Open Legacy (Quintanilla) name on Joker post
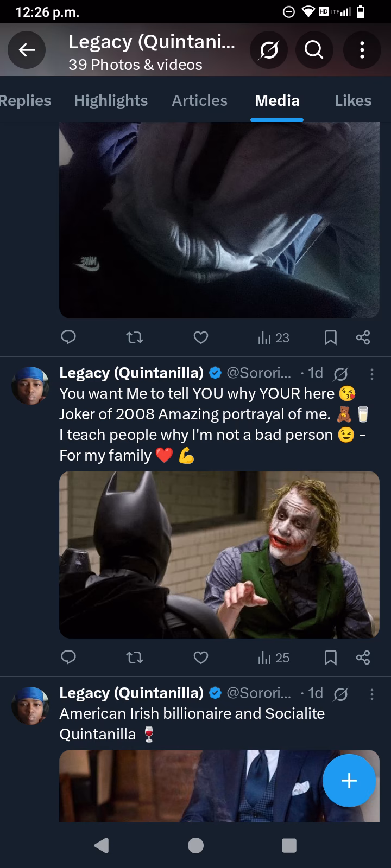 [131, 373]
